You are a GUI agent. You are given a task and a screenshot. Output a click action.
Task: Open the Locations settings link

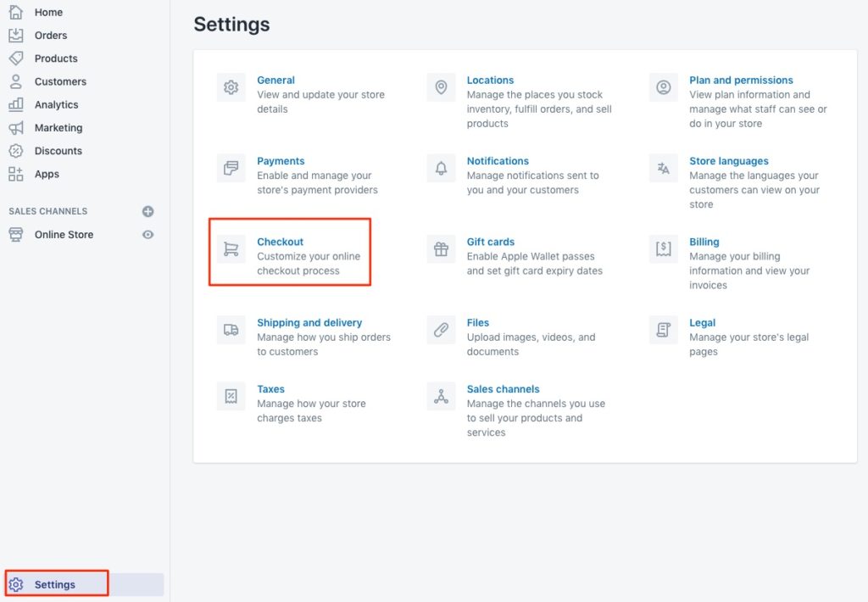click(490, 80)
